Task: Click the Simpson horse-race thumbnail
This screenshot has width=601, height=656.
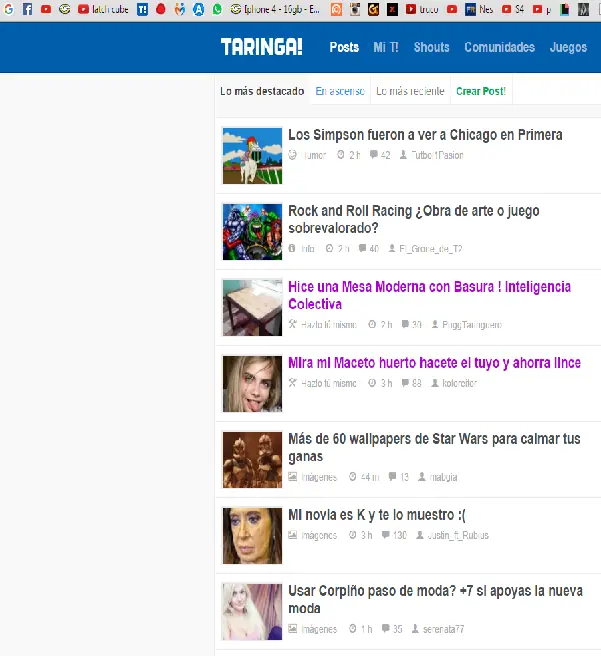Action: click(252, 156)
